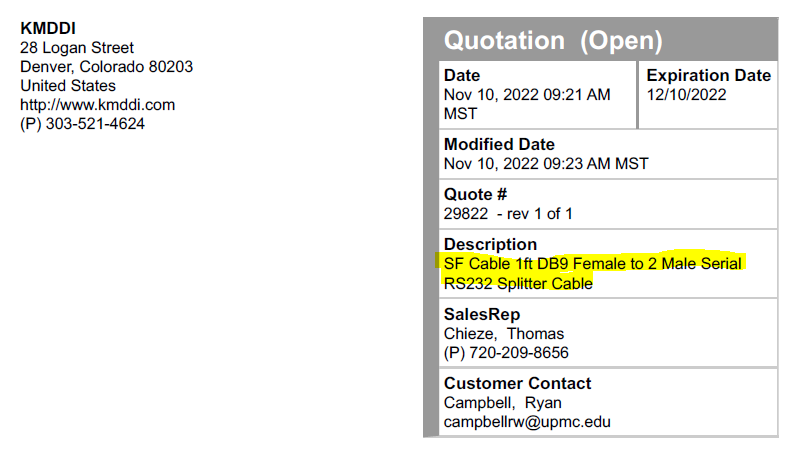The width and height of the screenshot is (803, 454).
Task: Click the Expiration Date label
Action: [x=709, y=76]
